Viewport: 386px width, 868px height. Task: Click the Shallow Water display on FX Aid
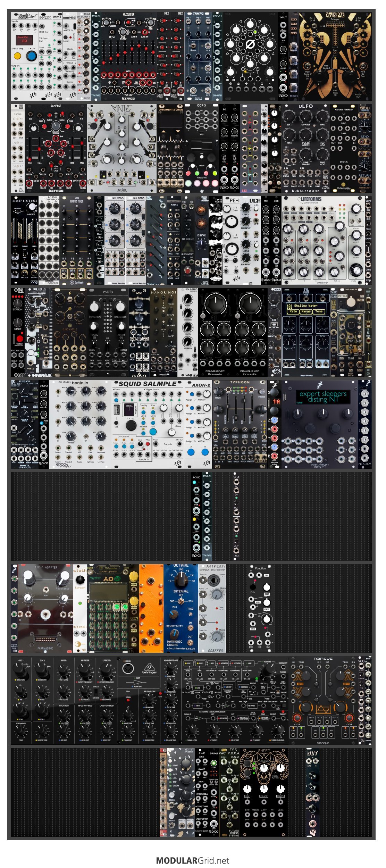tap(306, 309)
